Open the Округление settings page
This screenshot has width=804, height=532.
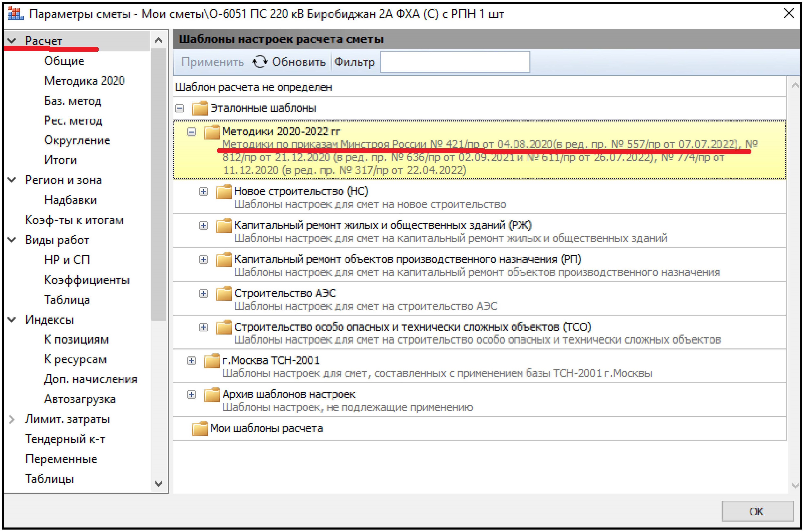coord(77,141)
